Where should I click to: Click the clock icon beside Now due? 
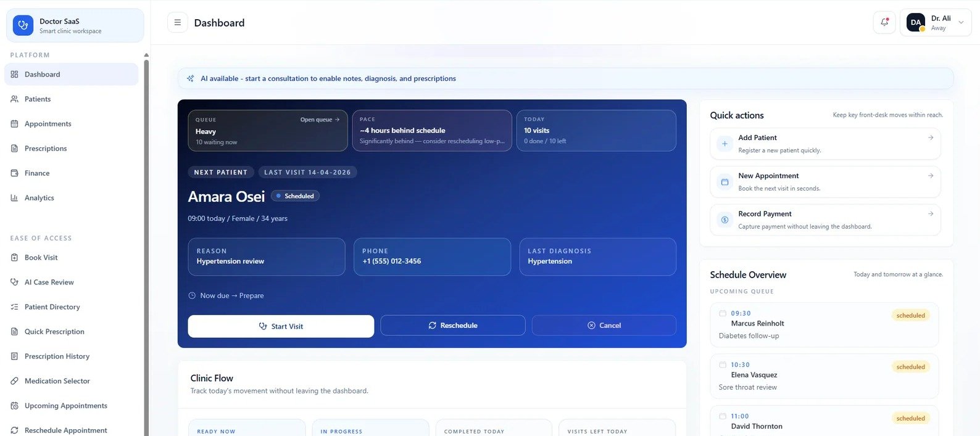[192, 295]
